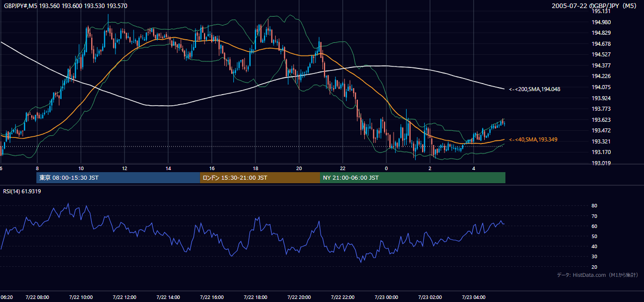644x302 pixels.
Task: Click hour marker 8 under price chart
Action: (x=37, y=168)
